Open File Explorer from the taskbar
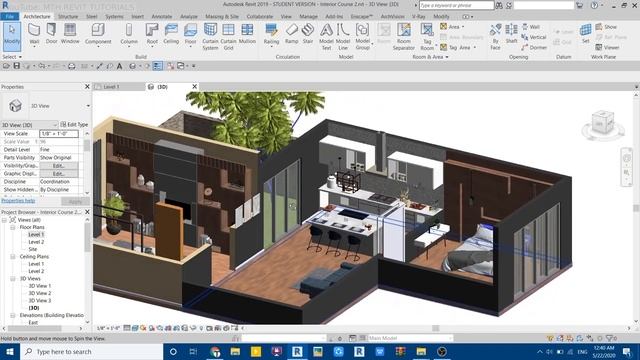 [235, 351]
